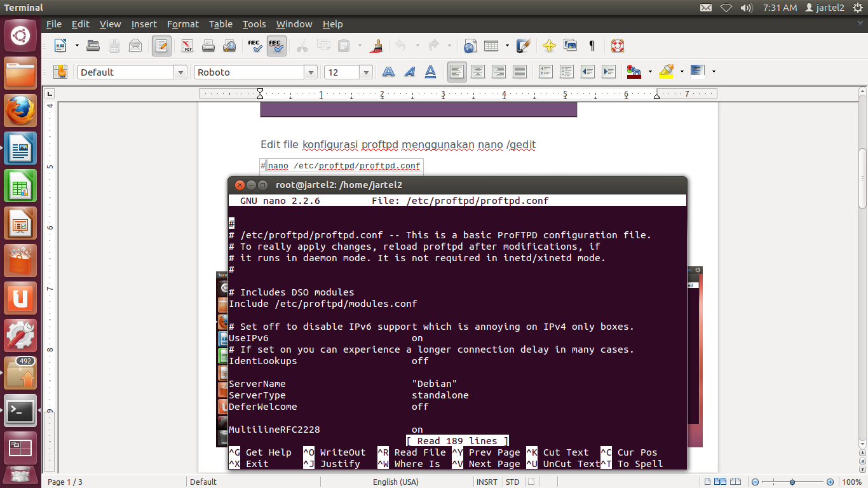Viewport: 868px width, 488px height.
Task: Open the Tools menu
Action: 254,24
